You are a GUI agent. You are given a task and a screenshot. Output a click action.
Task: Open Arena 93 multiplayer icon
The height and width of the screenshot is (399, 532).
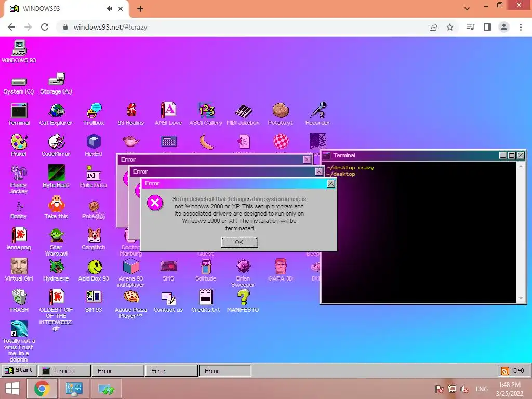pyautogui.click(x=130, y=273)
